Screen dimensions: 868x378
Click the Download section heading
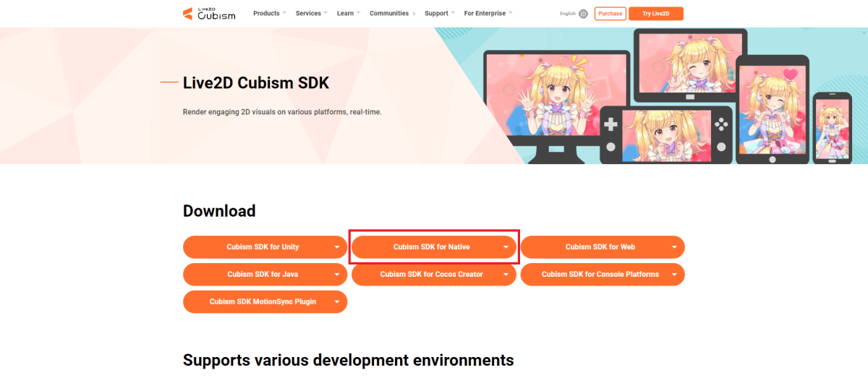219,211
